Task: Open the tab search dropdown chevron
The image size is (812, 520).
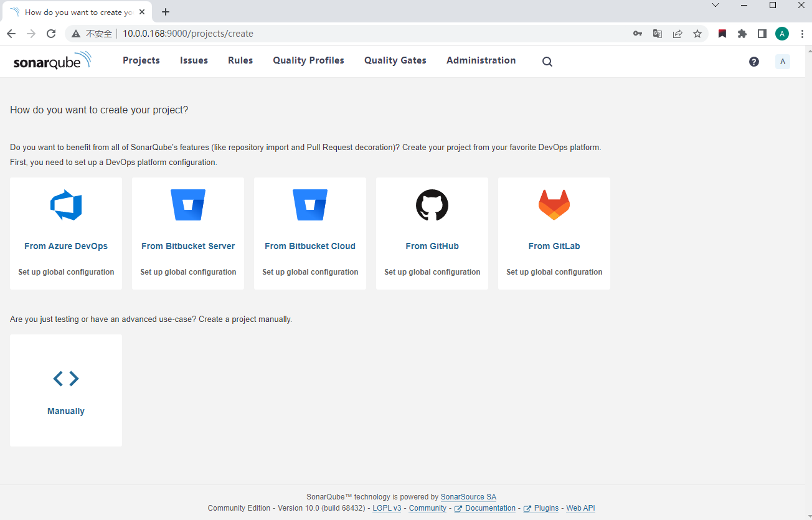Action: pos(715,5)
